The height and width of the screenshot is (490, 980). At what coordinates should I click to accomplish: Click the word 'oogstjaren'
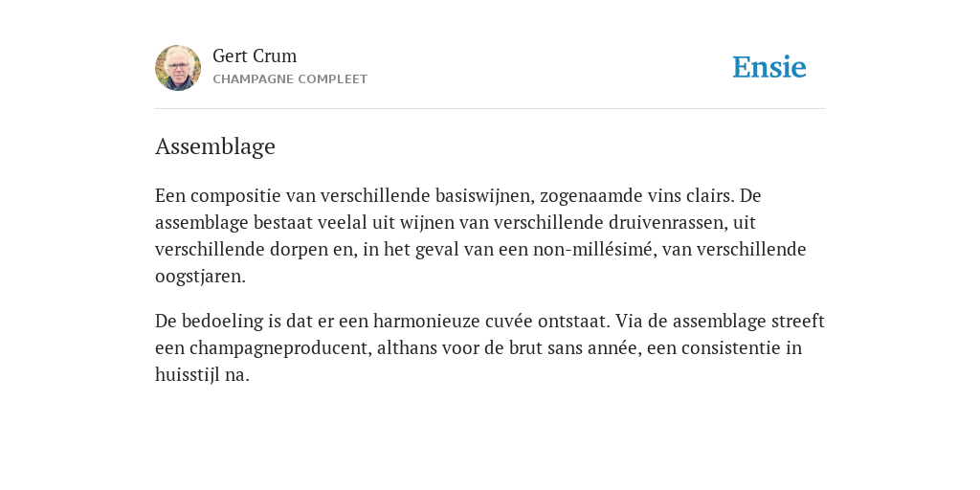click(x=200, y=277)
